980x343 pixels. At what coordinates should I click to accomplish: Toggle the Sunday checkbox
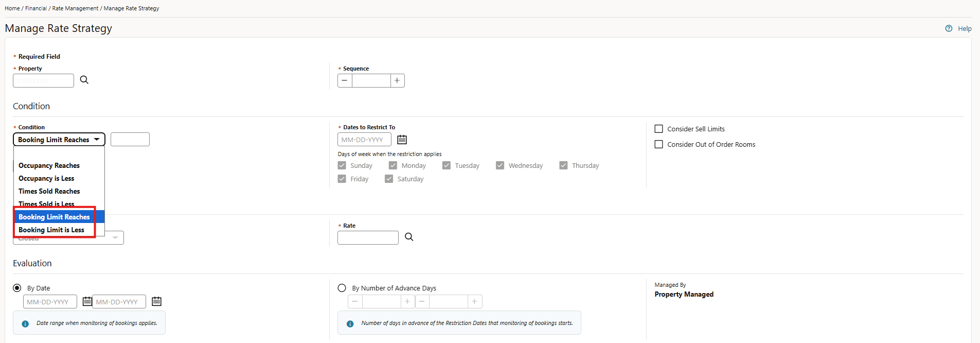pyautogui.click(x=342, y=165)
